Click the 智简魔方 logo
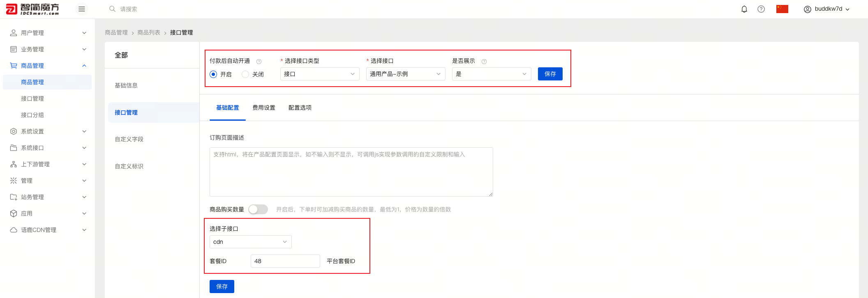 click(x=33, y=9)
